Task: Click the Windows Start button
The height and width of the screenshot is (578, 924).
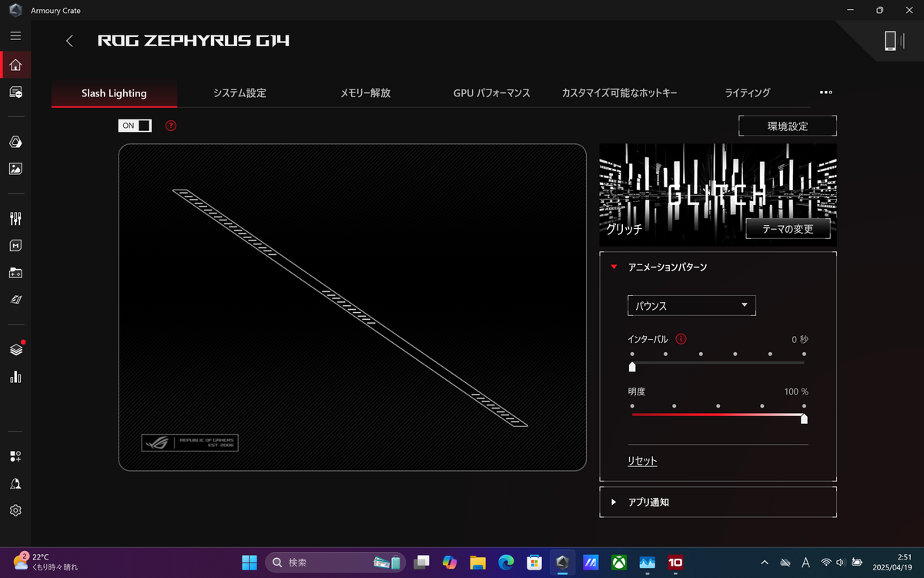Action: [250, 563]
